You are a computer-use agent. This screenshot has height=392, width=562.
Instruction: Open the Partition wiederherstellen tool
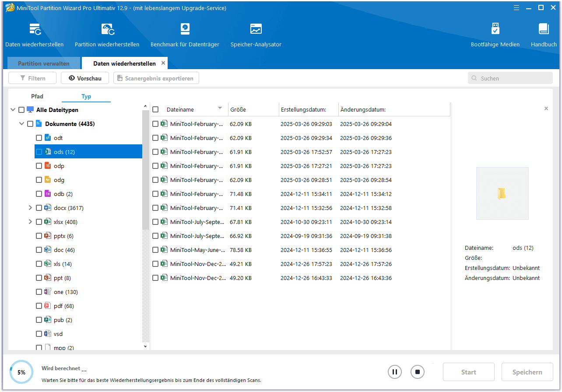(x=107, y=35)
